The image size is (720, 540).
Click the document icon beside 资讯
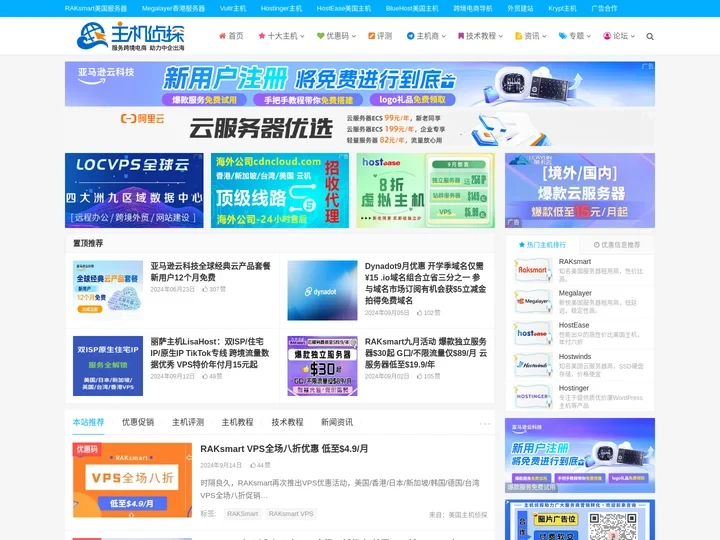518,36
